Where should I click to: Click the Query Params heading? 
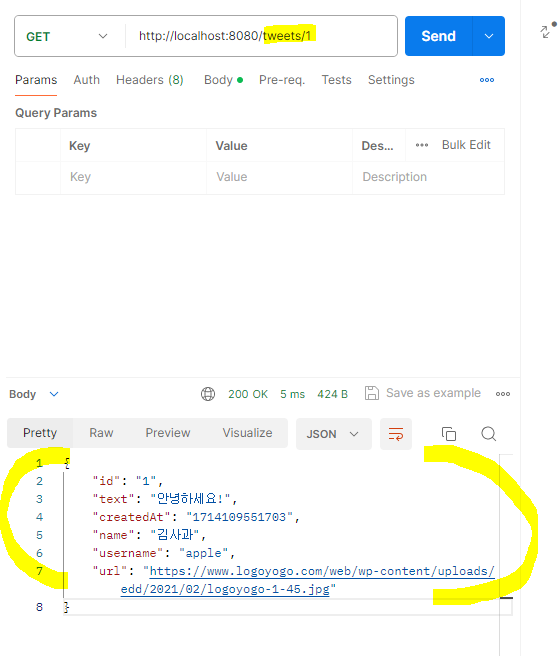click(56, 113)
